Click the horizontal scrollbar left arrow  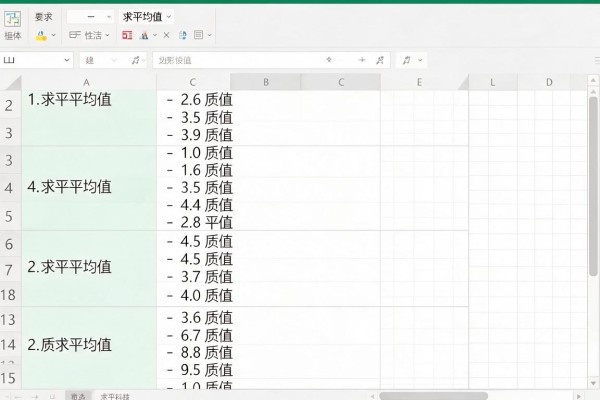point(372,396)
